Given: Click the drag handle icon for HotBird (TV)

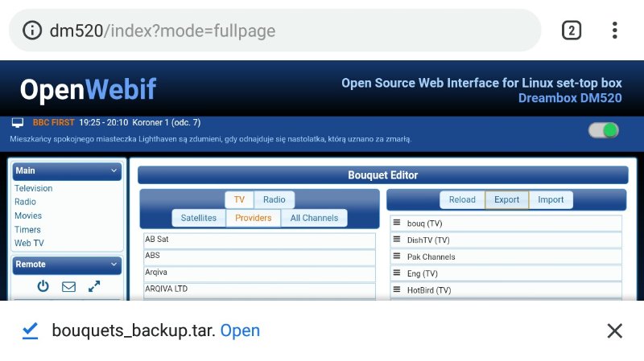Looking at the screenshot, I should click(397, 289).
